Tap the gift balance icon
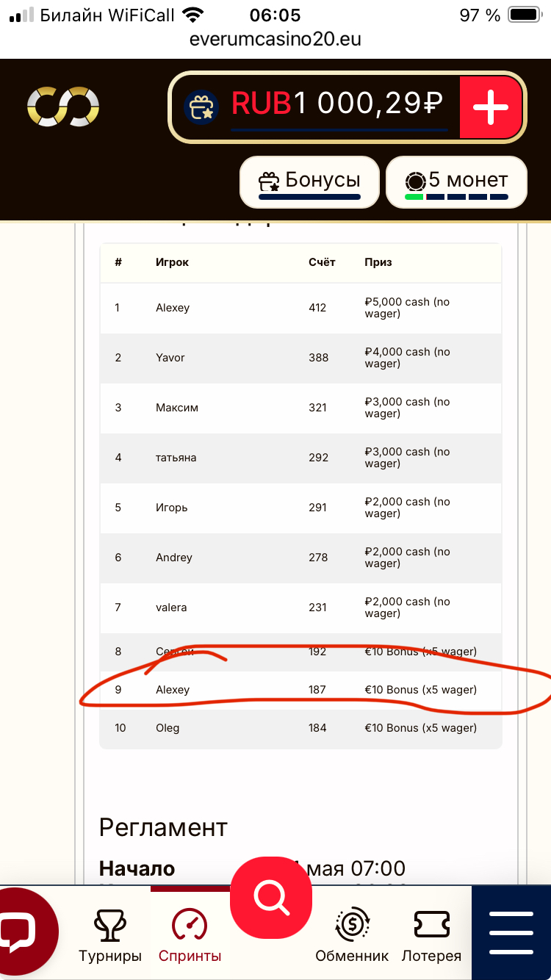551x980 pixels. [201, 106]
